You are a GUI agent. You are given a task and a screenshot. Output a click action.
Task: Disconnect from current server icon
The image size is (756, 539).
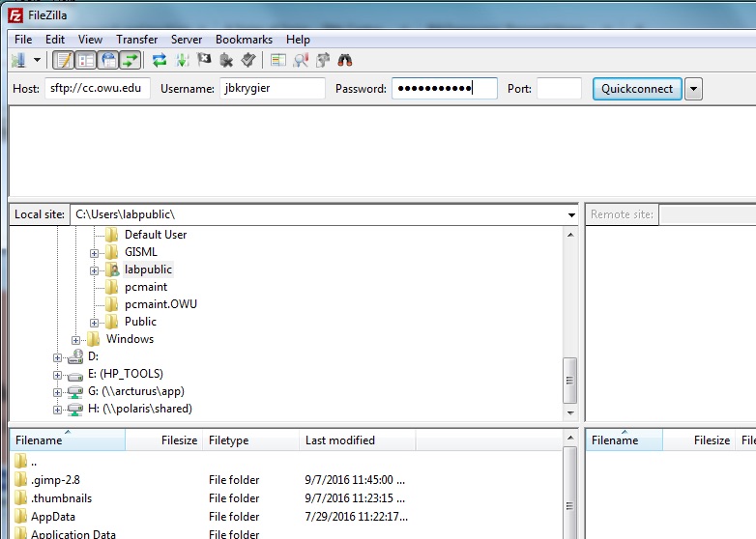click(226, 60)
